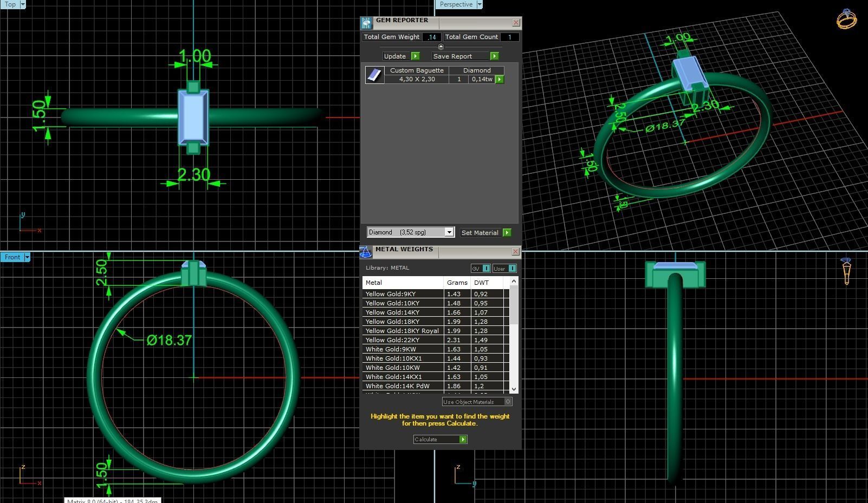The width and height of the screenshot is (868, 503).
Task: Click the Custom Baguette gem thumbnail
Action: [x=374, y=75]
